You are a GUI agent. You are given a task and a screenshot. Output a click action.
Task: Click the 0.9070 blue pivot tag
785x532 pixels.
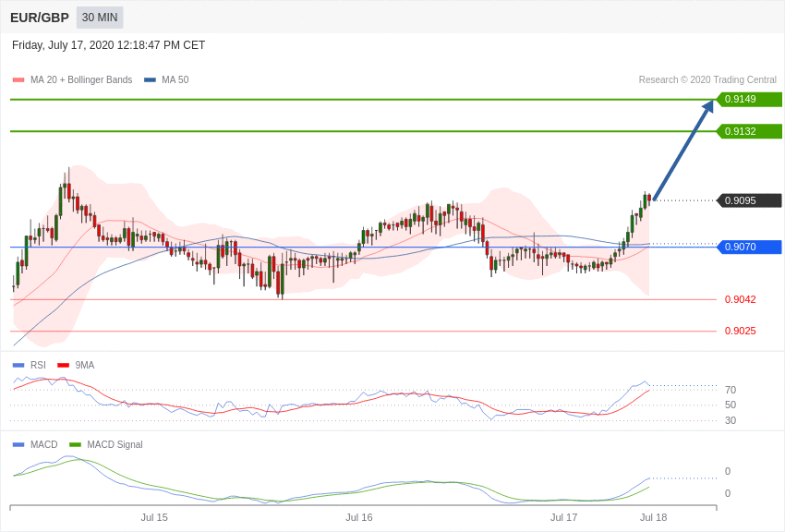click(x=750, y=247)
